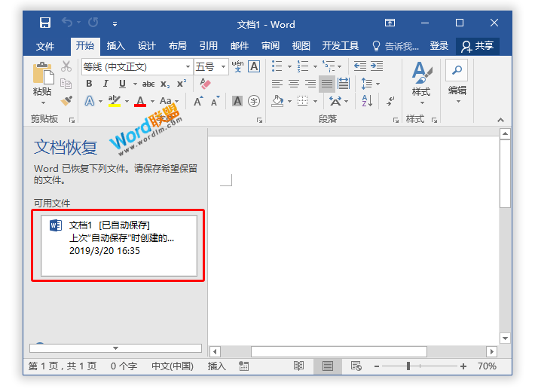Click the 告诉我 search box
The width and height of the screenshot is (535, 392).
coord(396,46)
